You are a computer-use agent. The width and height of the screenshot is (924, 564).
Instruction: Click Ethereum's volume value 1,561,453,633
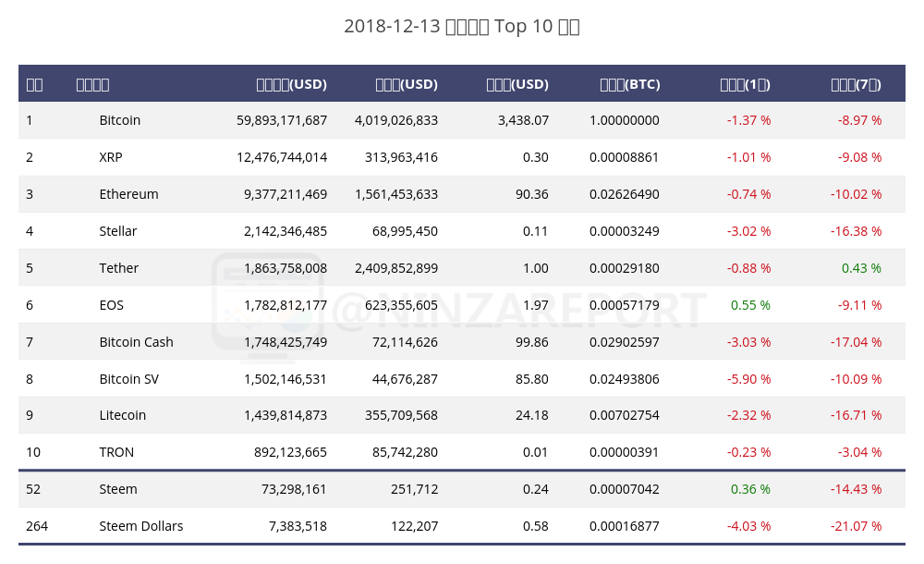(x=396, y=194)
